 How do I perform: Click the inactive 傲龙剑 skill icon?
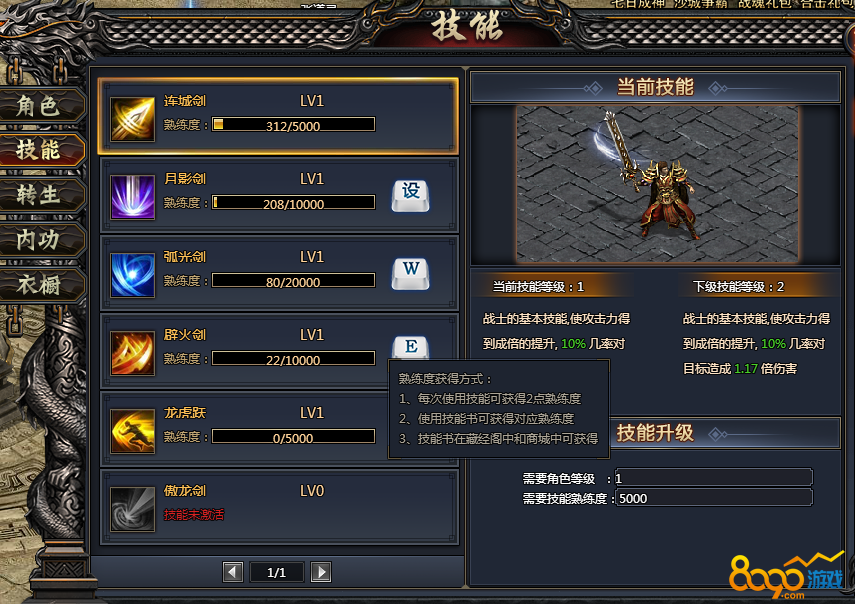[133, 509]
